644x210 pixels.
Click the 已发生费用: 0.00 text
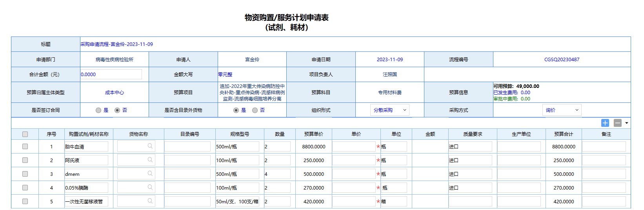coord(512,93)
